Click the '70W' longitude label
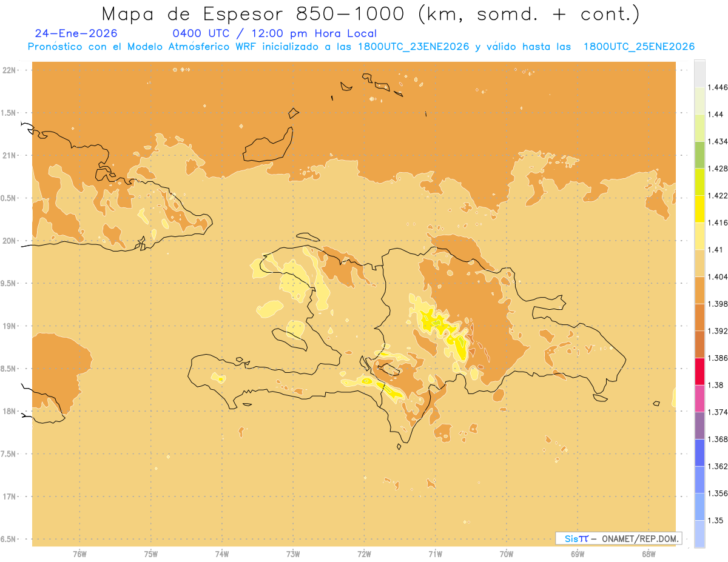 coord(507,554)
